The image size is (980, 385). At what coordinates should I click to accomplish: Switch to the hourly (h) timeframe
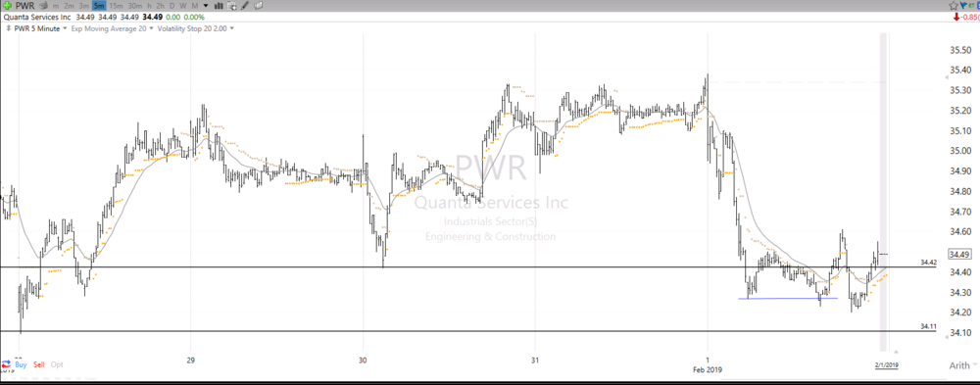(149, 6)
